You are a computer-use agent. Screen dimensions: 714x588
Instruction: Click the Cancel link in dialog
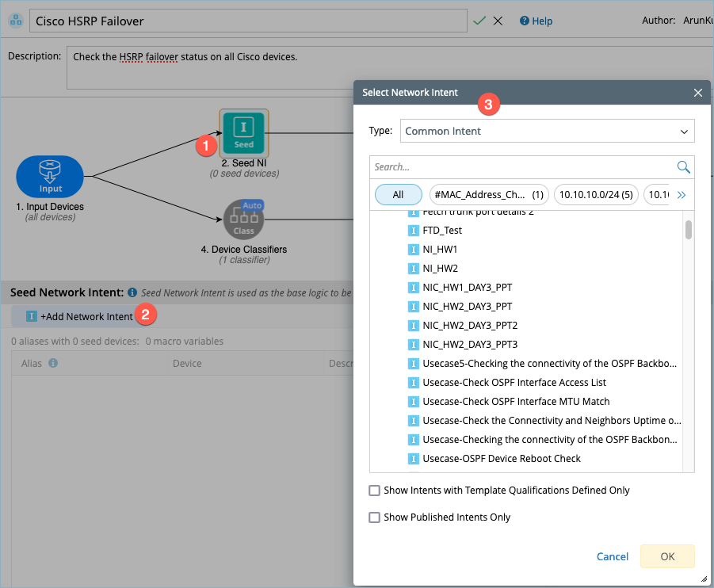coord(613,556)
